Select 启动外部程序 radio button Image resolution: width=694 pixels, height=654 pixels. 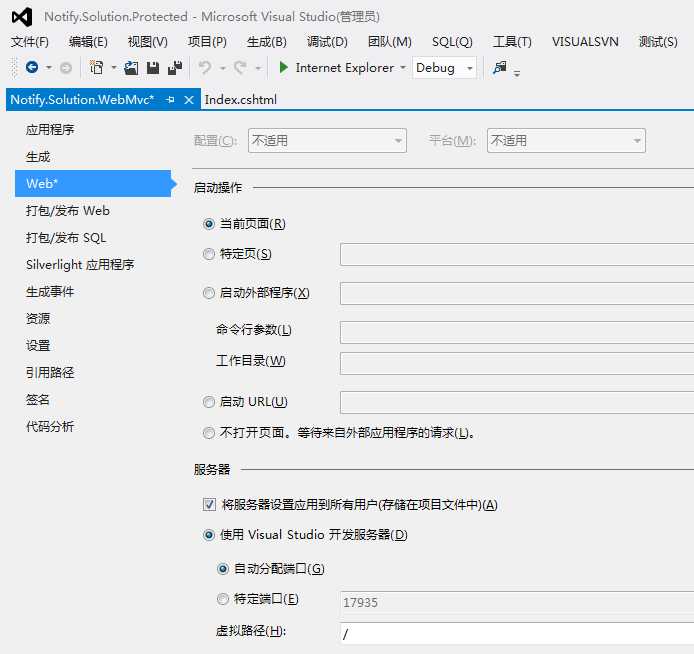pos(209,293)
